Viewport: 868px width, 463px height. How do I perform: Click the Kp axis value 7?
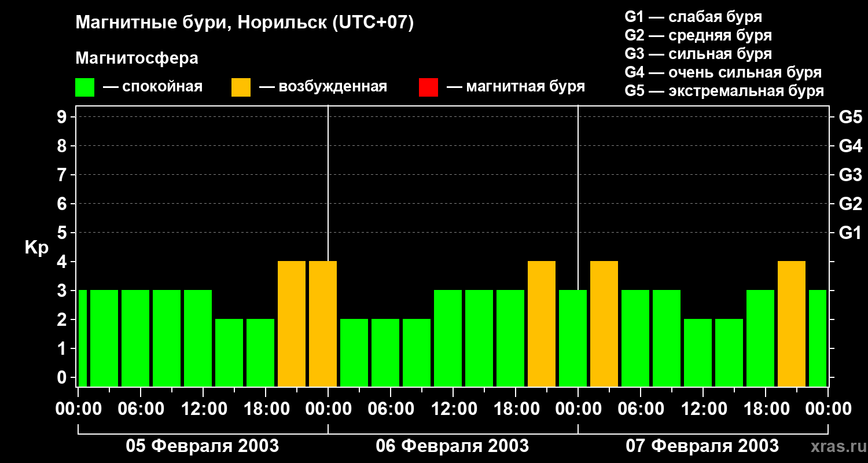coord(63,175)
